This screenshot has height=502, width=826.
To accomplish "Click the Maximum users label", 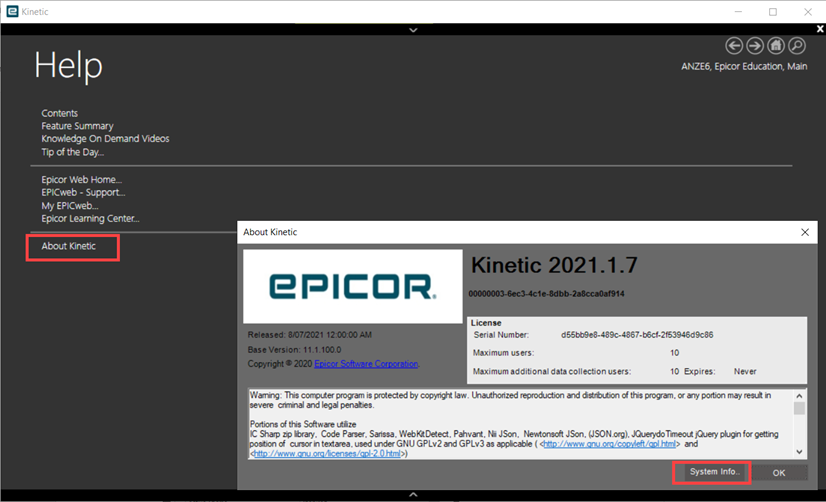I will [x=503, y=353].
